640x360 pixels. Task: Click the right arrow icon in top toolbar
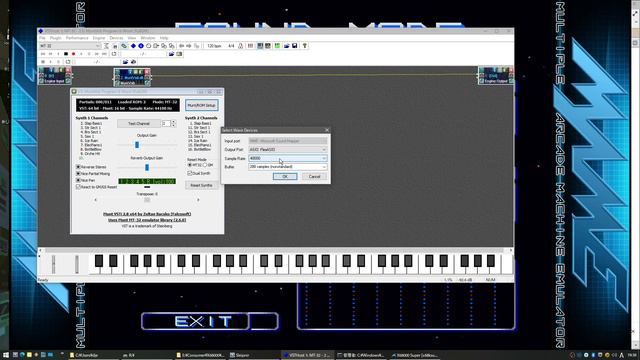click(189, 46)
